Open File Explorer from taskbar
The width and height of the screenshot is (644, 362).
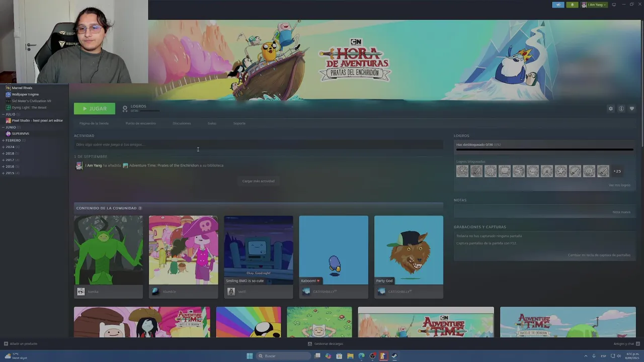350,356
